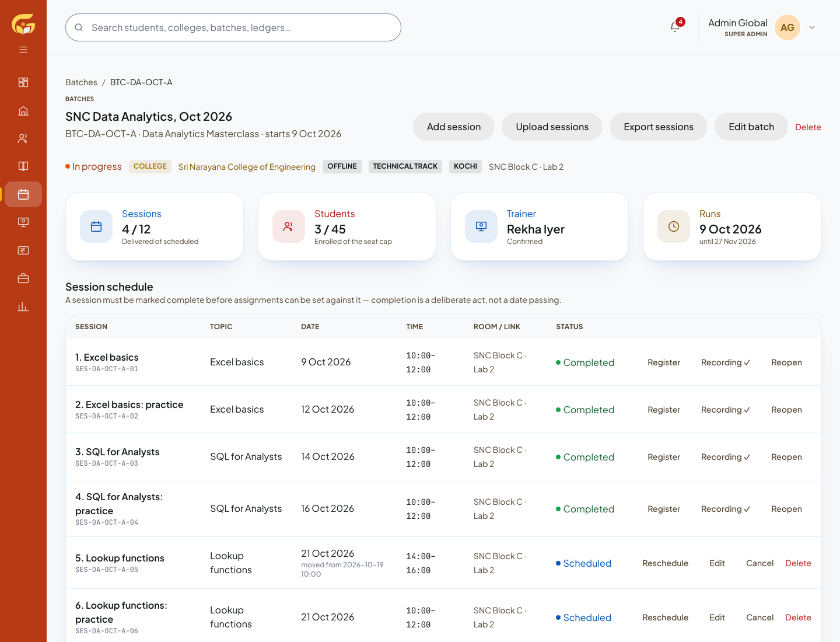This screenshot has width=840, height=642.
Task: Open the dashboard grid icon in the sidebar
Action: pos(23,82)
